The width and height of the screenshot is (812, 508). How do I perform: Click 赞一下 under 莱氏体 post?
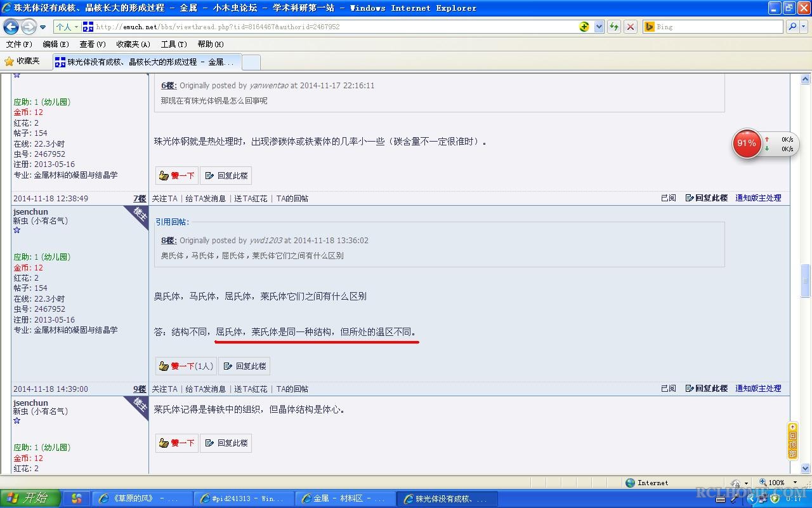click(176, 443)
